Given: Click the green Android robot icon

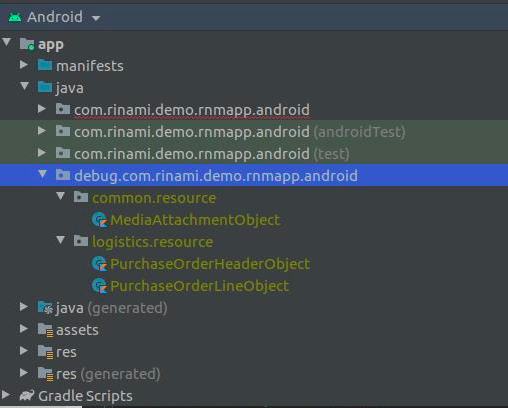Looking at the screenshot, I should pyautogui.click(x=15, y=17).
